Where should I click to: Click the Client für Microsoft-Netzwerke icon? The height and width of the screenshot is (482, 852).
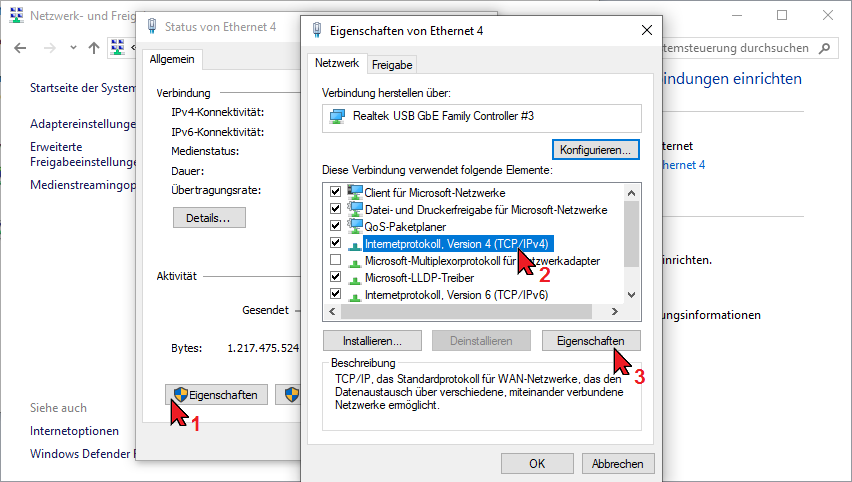355,192
